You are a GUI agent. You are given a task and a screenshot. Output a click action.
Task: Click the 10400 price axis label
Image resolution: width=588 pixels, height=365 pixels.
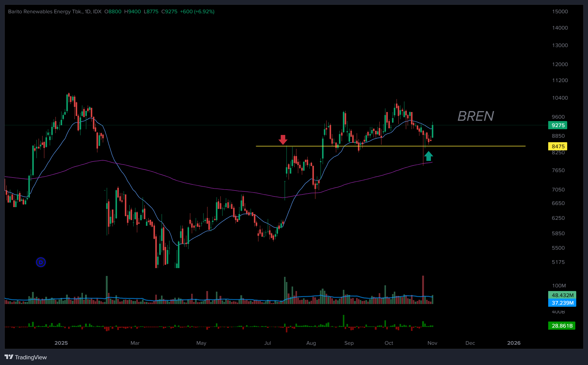coord(560,98)
